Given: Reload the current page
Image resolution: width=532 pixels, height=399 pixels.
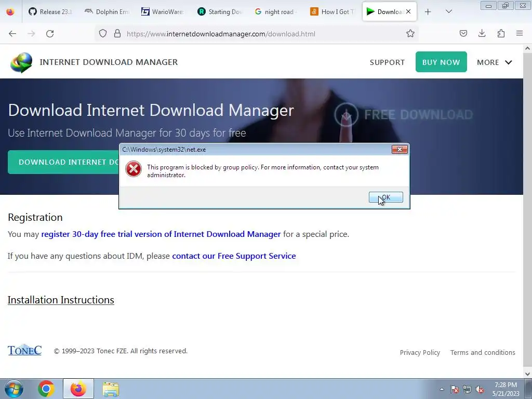Looking at the screenshot, I should click(x=50, y=34).
